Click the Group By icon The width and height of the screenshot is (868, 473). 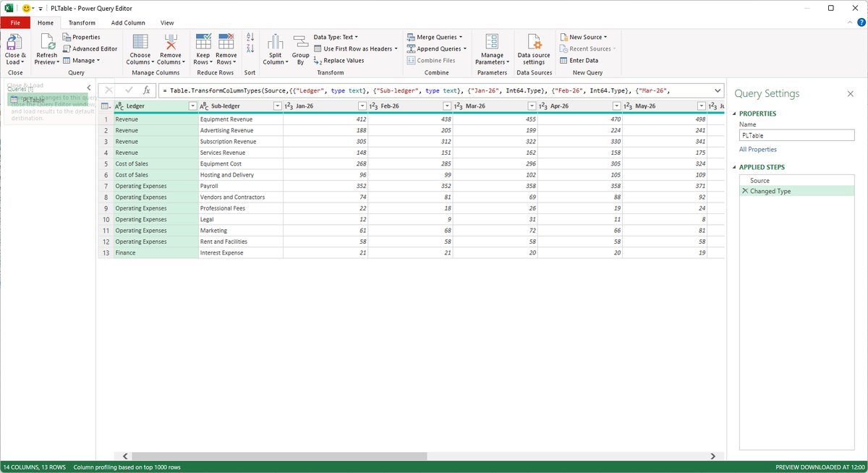point(301,41)
